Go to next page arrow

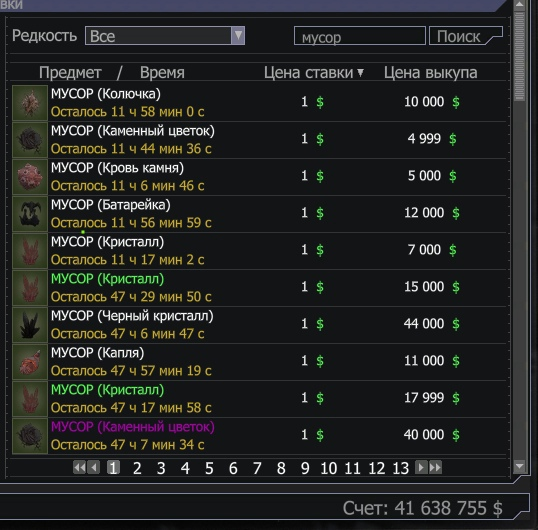(x=421, y=467)
